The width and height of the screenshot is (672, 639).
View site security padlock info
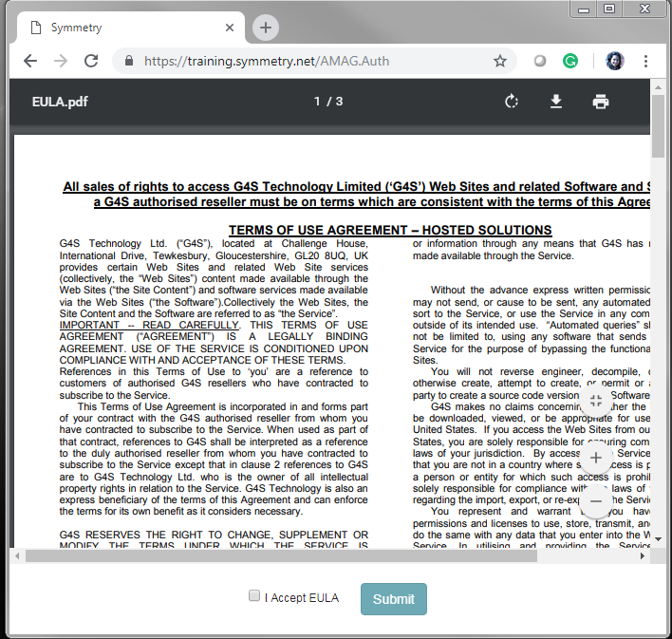(x=128, y=61)
